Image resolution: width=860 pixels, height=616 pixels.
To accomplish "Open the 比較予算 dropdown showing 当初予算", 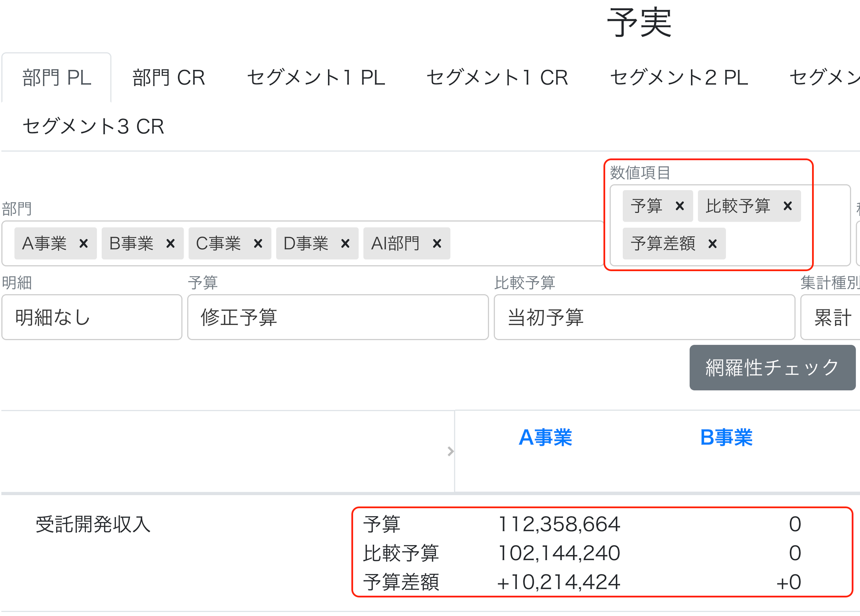I will tap(645, 317).
